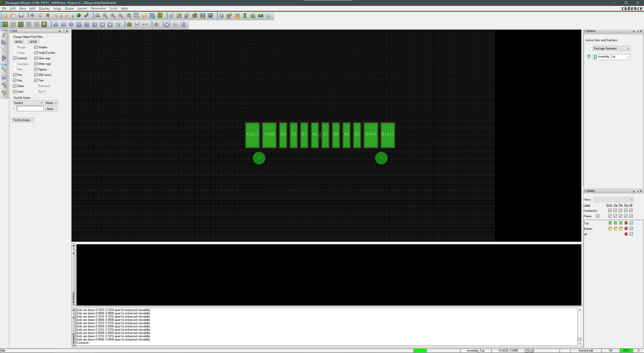Toggle the Conductors Etch visibility checkbox

pyautogui.click(x=610, y=211)
